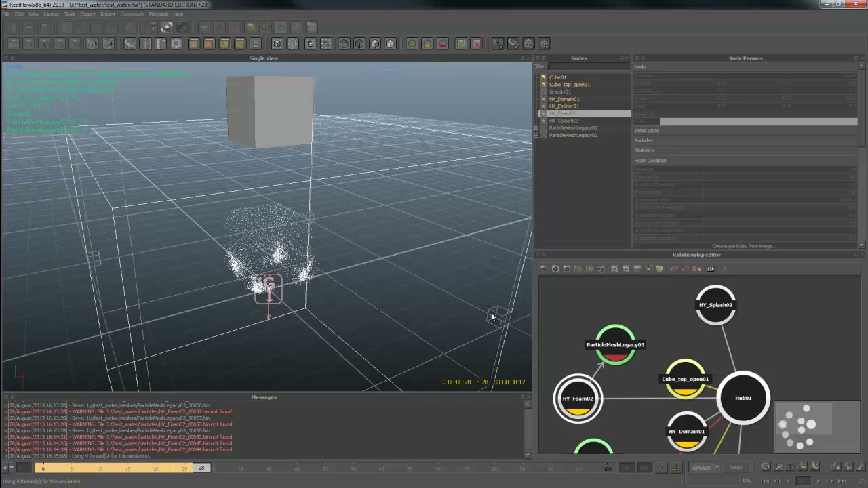The width and height of the screenshot is (868, 488).
Task: Open the Export menu
Action: click(x=87, y=14)
